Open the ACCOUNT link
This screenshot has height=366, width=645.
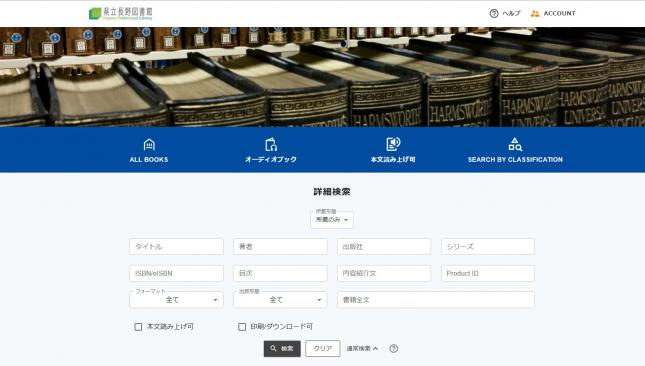tap(559, 14)
